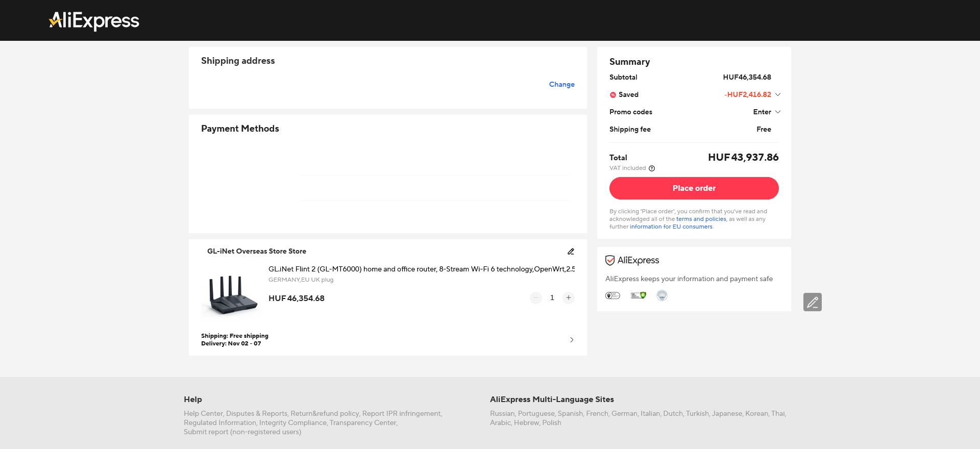980x449 pixels.
Task: Click the round blue certification seal badge
Action: (662, 295)
